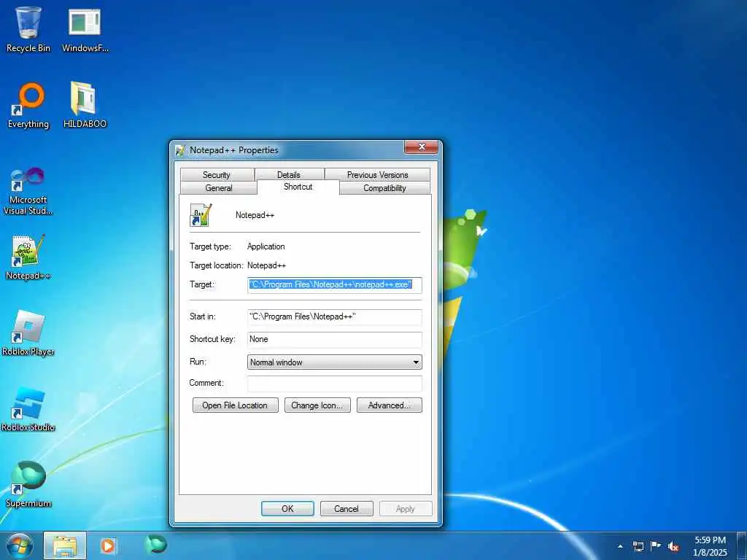Select the HILDABOO folder icon
This screenshot has width=747, height=560.
pos(85,105)
